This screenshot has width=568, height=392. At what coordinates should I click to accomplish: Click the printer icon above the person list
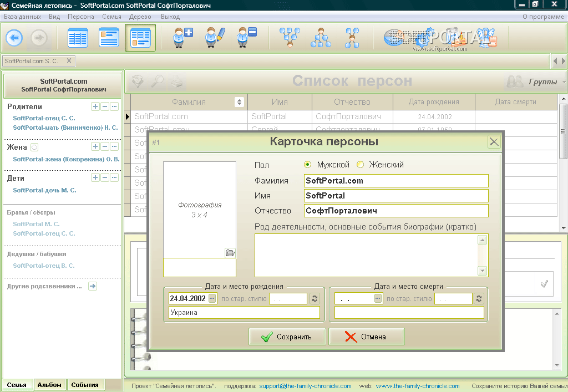pyautogui.click(x=177, y=82)
